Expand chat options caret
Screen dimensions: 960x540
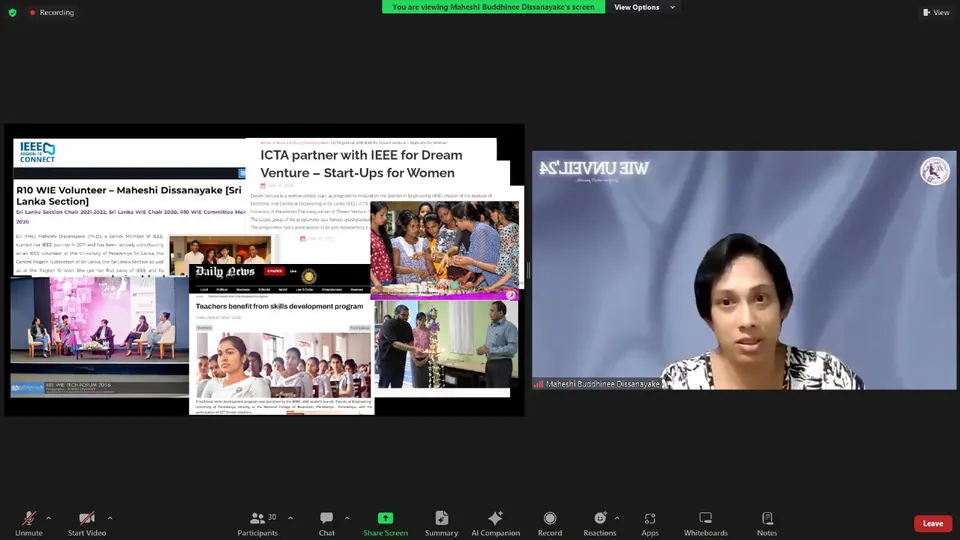click(x=347, y=519)
